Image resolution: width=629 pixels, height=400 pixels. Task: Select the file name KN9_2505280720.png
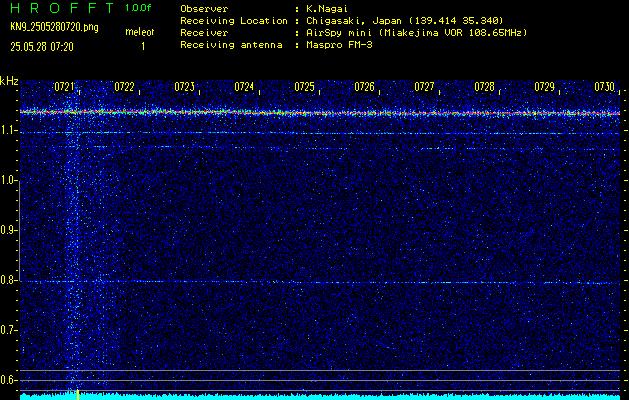pos(54,27)
